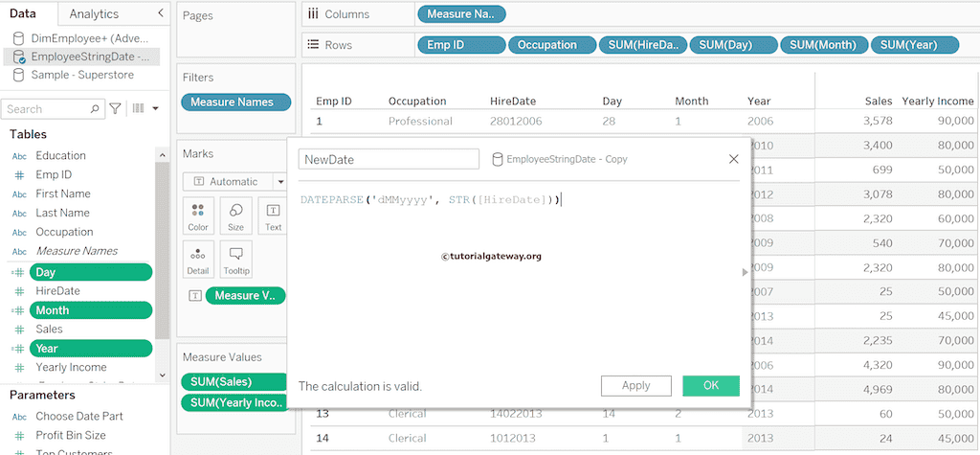Click the view data list icon
980x455 pixels.
(x=138, y=109)
